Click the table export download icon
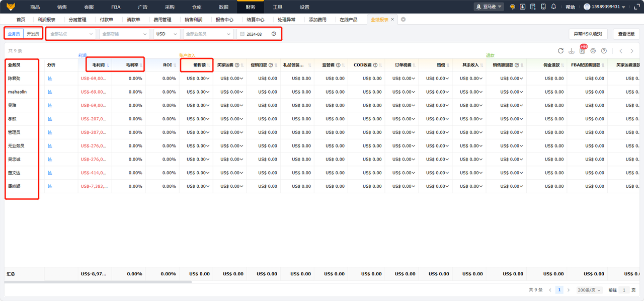The image size is (644, 301). 572,51
